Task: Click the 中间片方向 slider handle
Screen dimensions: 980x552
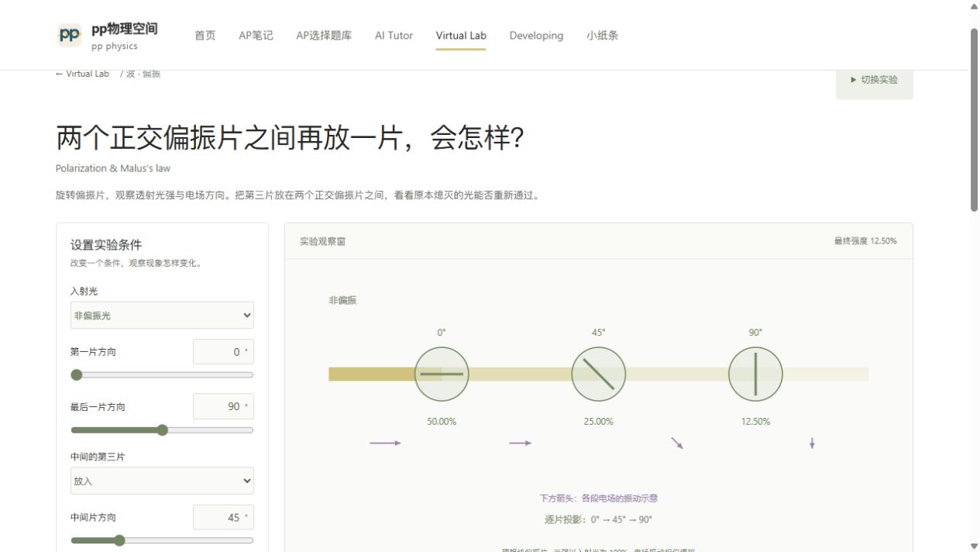Action: [x=119, y=540]
